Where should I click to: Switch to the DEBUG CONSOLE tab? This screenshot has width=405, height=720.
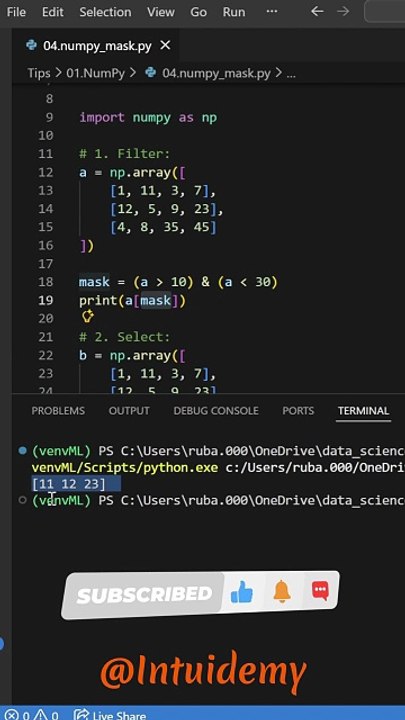216,411
